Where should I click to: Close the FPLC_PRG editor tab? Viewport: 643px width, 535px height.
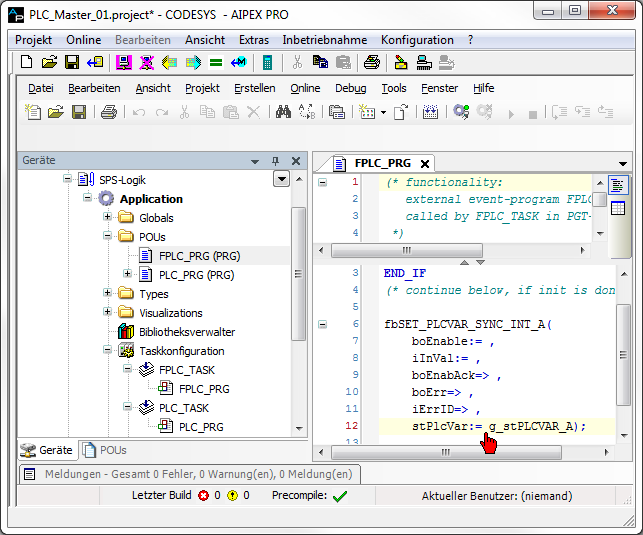coord(425,164)
